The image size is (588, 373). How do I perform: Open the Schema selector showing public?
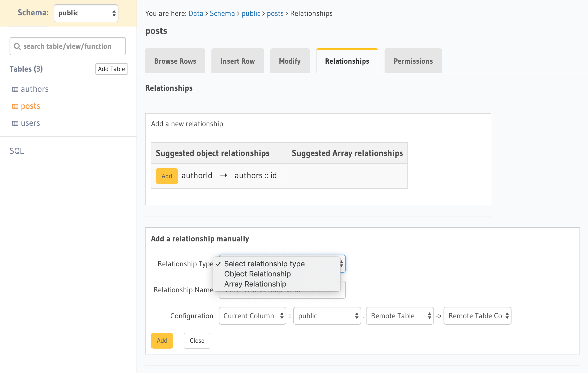pyautogui.click(x=86, y=13)
